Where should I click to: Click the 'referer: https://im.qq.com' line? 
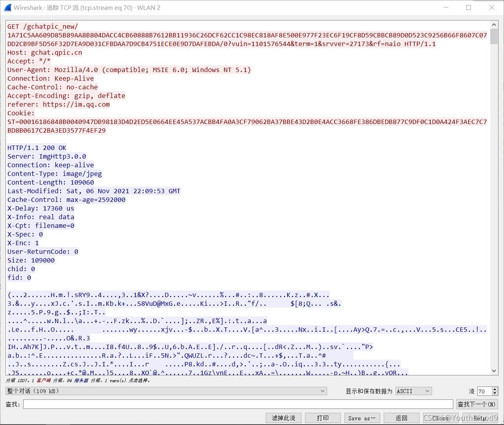point(59,104)
